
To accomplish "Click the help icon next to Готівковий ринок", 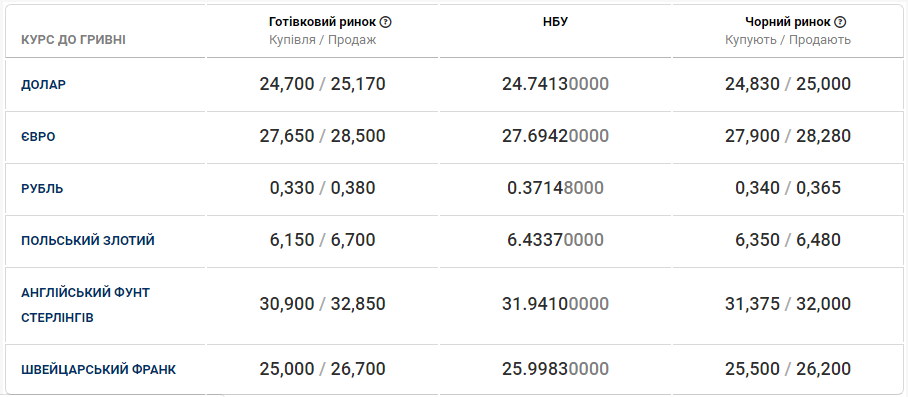I will click(x=386, y=23).
